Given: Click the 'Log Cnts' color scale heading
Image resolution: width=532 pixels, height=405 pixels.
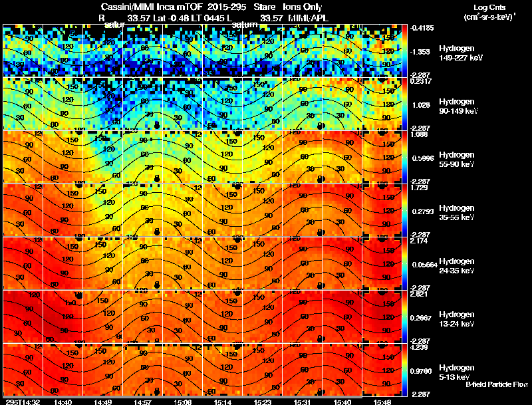Looking at the screenshot, I should click(489, 7).
